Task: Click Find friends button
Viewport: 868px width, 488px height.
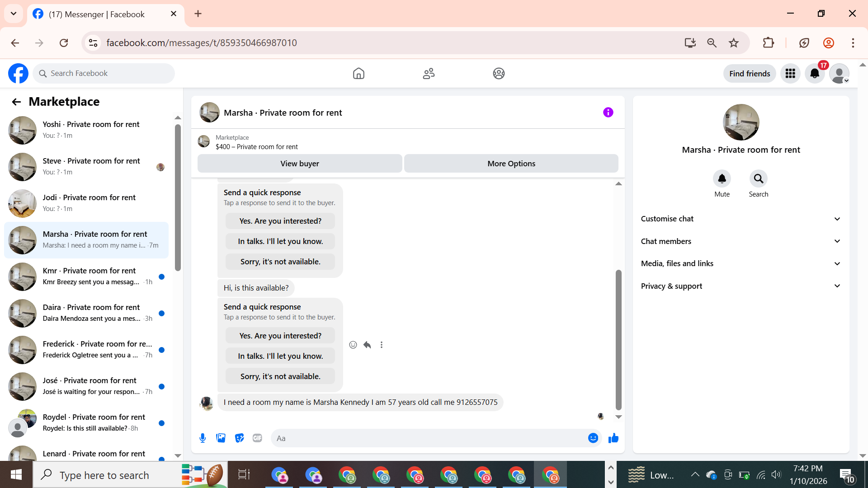Action: click(x=749, y=74)
